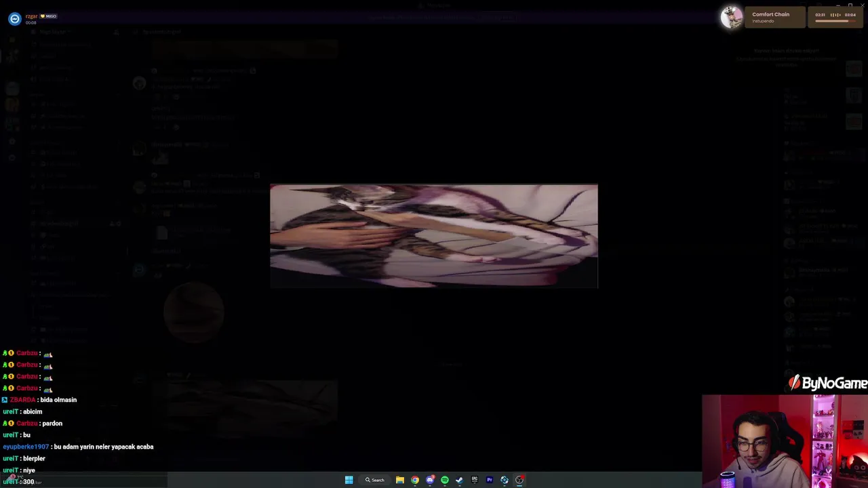Click eyupberke1907's chat message

(x=104, y=447)
